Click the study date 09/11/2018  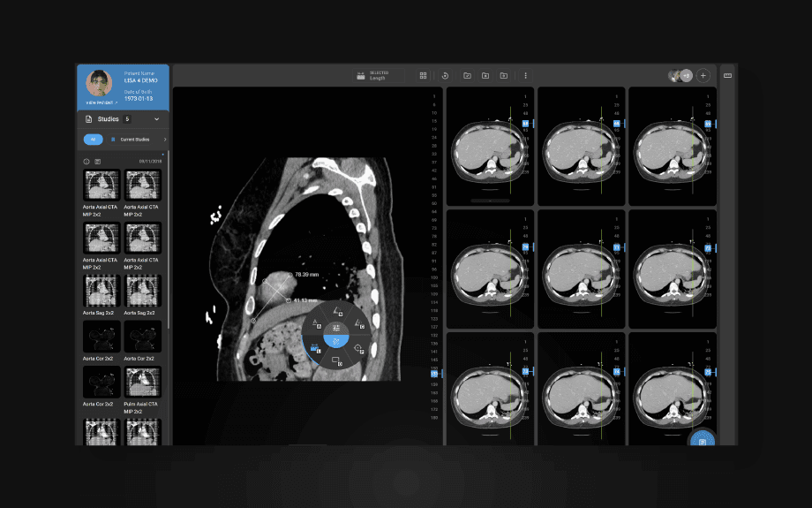click(x=150, y=162)
